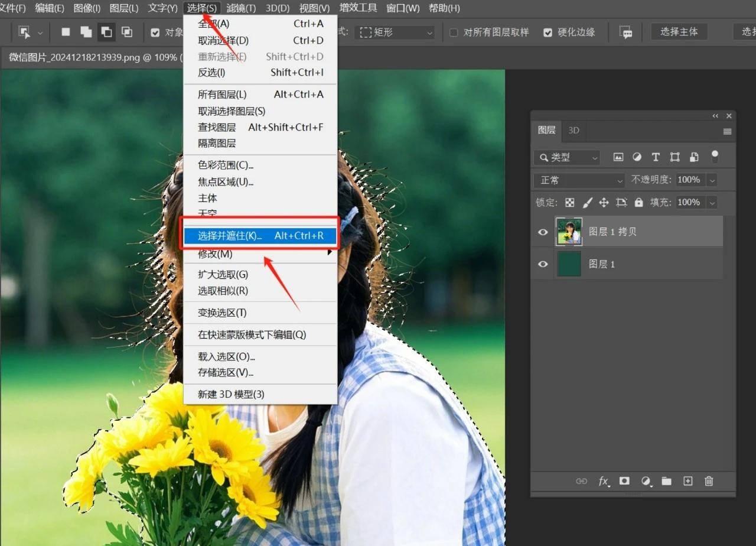Hide the 图层 1 layer
Screen dimensions: 756x546
tap(542, 264)
